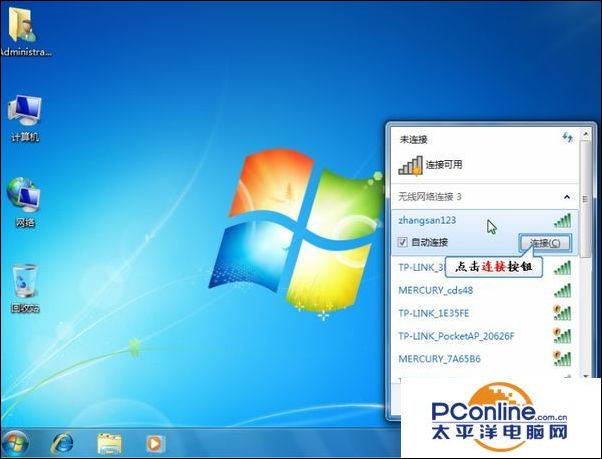Click signal icon next to TP-LINK_PocketAP_20626F
This screenshot has height=459, width=602.
(x=562, y=336)
